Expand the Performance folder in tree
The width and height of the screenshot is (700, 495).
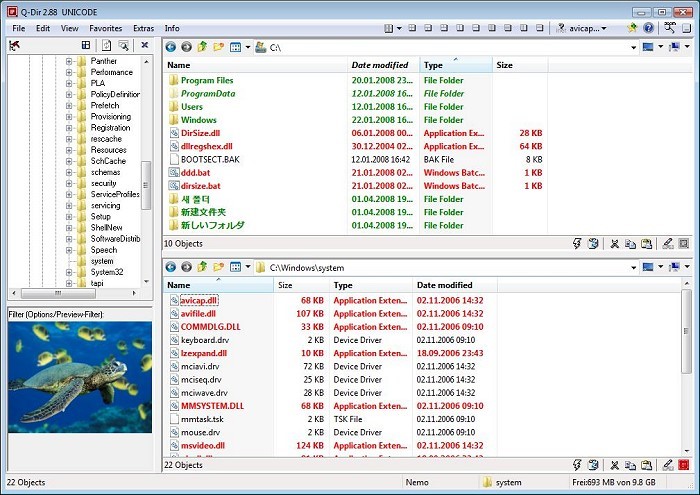coord(70,72)
